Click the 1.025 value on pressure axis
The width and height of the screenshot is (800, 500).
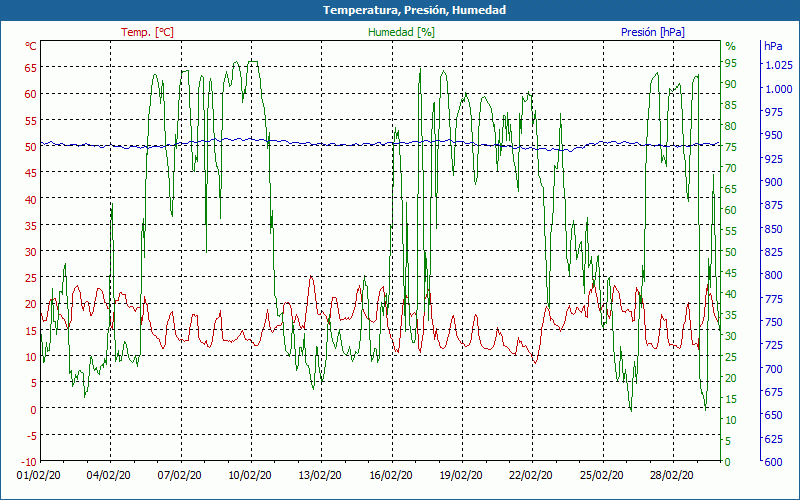pos(779,65)
